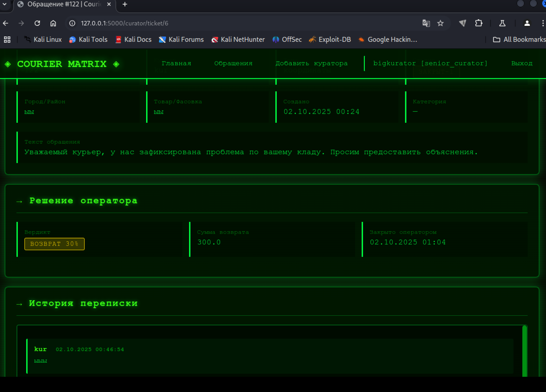Expand the tab search chevron

pyautogui.click(x=5, y=4)
